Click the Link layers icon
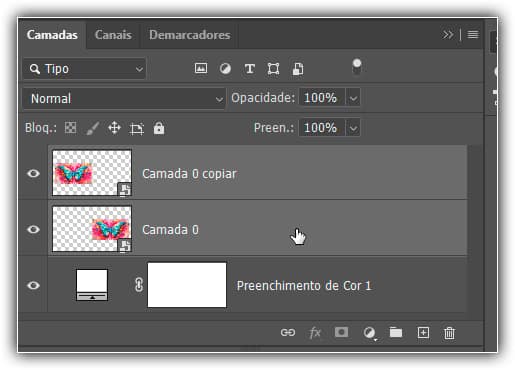515x370 pixels. [x=288, y=333]
